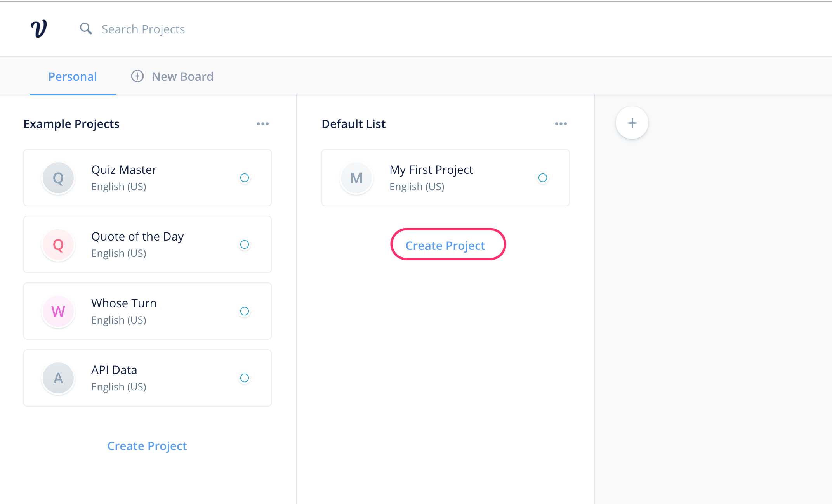Click the Quiz Master Q avatar icon
The height and width of the screenshot is (504, 832).
58,178
